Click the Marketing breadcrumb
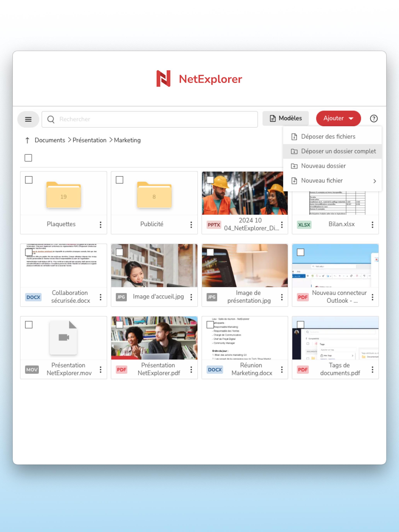The width and height of the screenshot is (399, 532). tap(127, 140)
